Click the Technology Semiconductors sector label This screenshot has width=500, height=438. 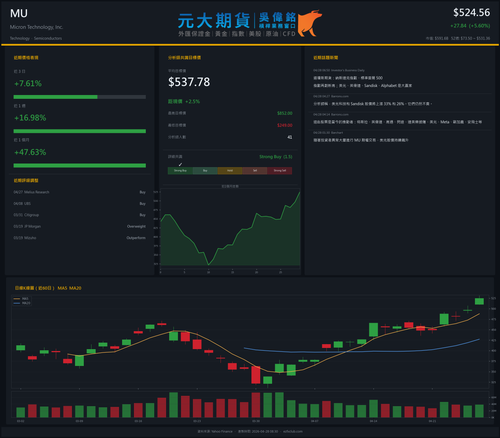click(x=36, y=38)
